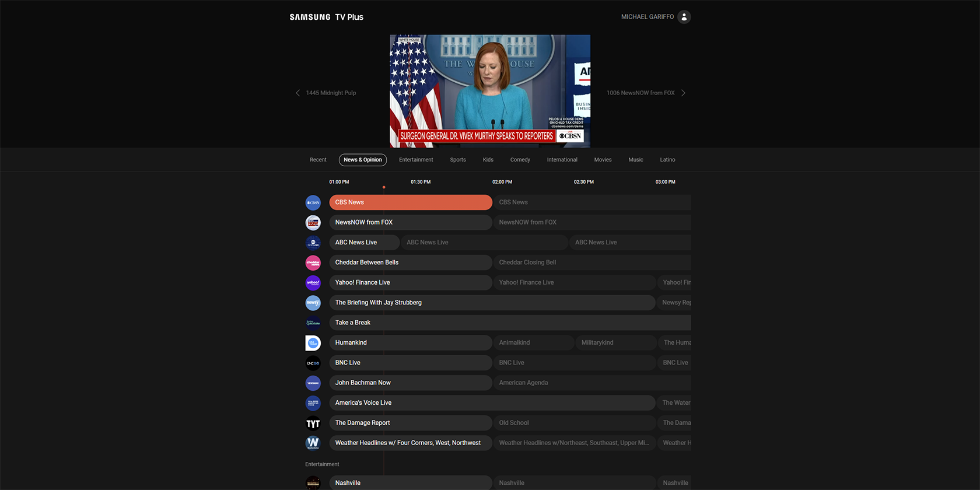Select the current BNC Live program
Screen dimensions: 980x490
click(411, 362)
